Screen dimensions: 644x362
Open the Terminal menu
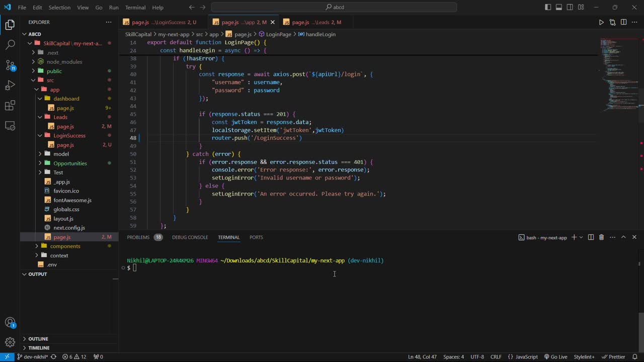[x=135, y=8]
